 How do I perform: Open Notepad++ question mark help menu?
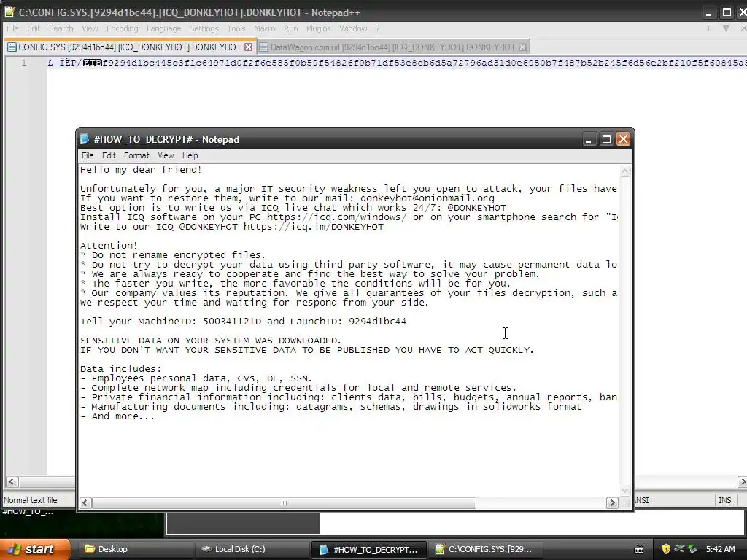[x=377, y=28]
